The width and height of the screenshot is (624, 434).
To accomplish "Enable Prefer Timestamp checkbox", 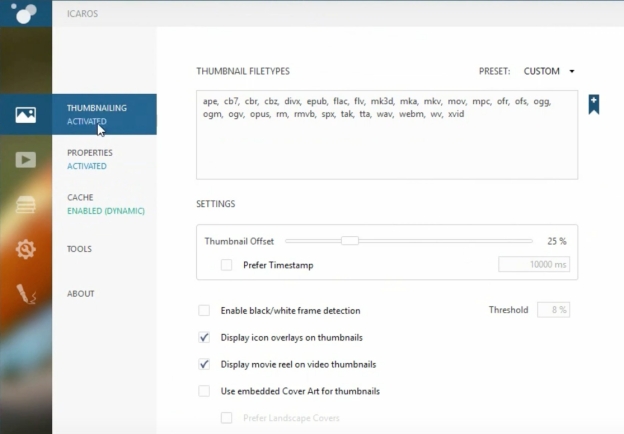I will pyautogui.click(x=226, y=265).
